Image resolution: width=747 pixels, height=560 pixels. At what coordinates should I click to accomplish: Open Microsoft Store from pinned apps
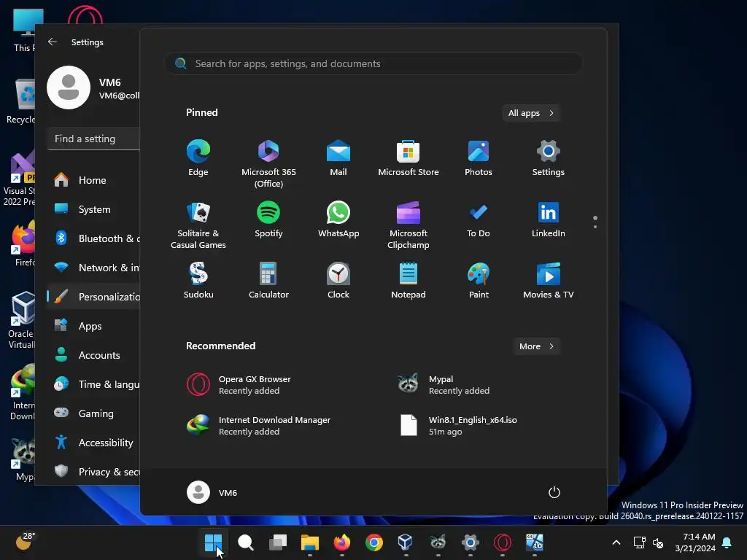[x=409, y=158]
